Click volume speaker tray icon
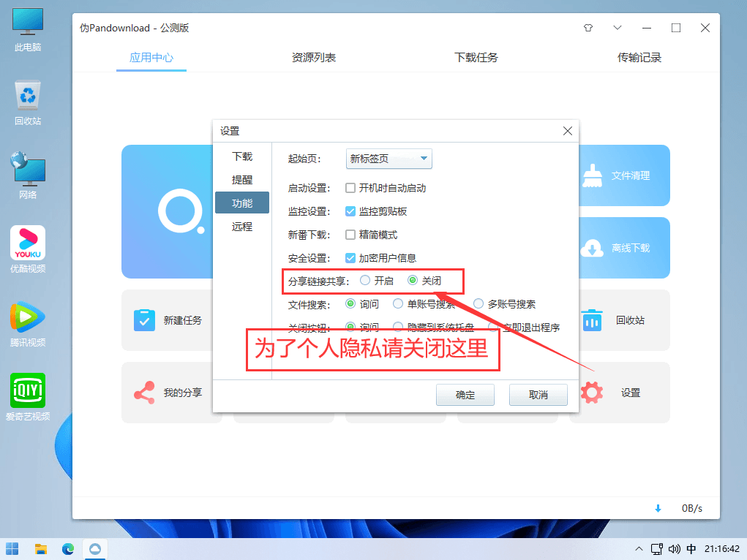This screenshot has height=560, width=747. (674, 549)
